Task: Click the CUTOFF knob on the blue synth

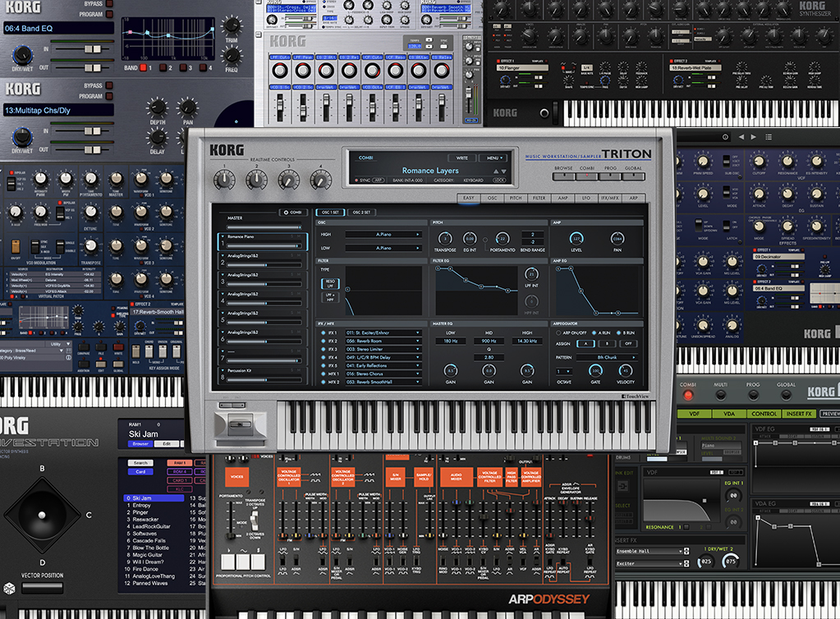Action: pyautogui.click(x=759, y=161)
